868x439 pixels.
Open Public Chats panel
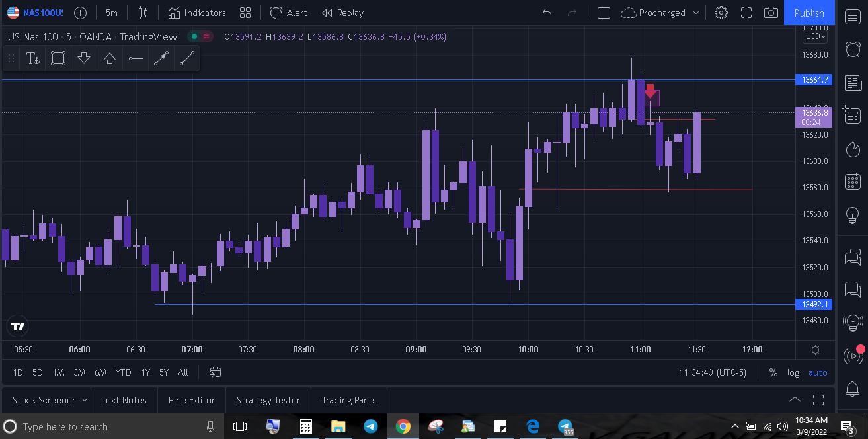(x=853, y=257)
